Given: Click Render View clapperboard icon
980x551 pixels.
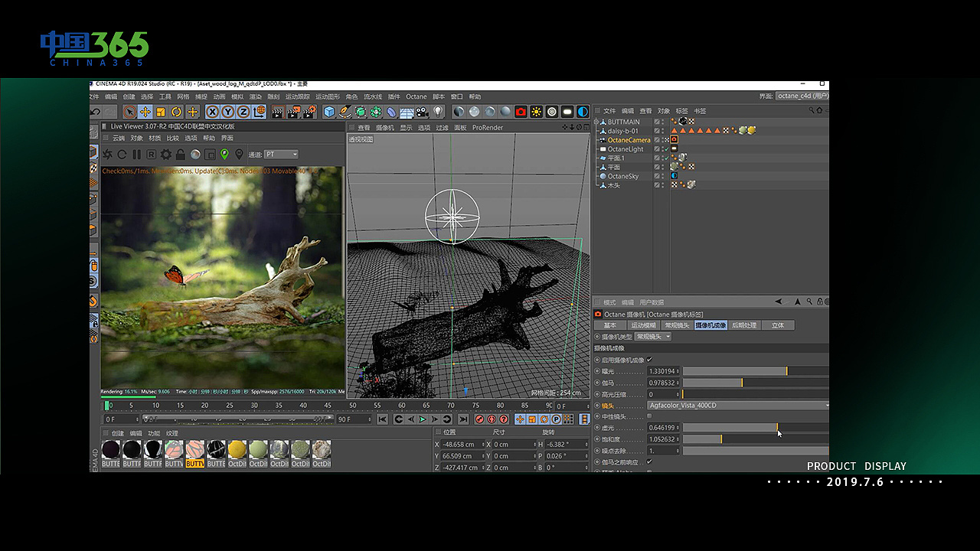Looking at the screenshot, I should 279,112.
